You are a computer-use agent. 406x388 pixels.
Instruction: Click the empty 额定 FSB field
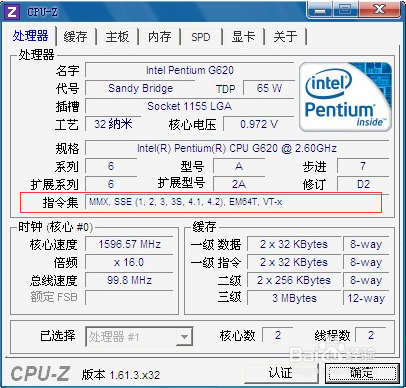click(x=130, y=298)
